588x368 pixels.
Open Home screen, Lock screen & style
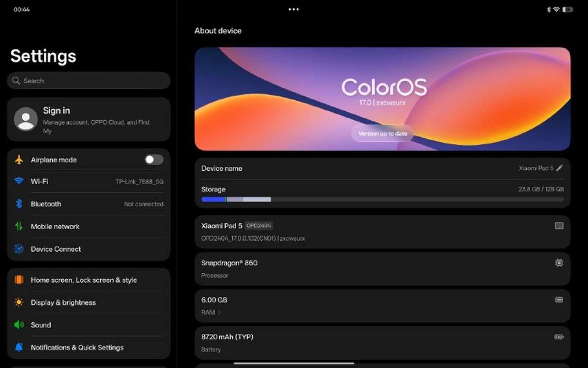pos(89,280)
